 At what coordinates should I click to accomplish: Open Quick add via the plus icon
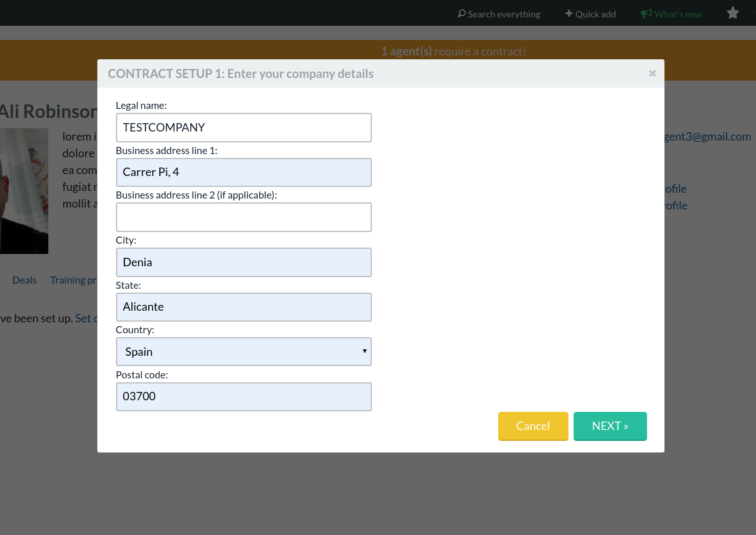click(x=568, y=13)
